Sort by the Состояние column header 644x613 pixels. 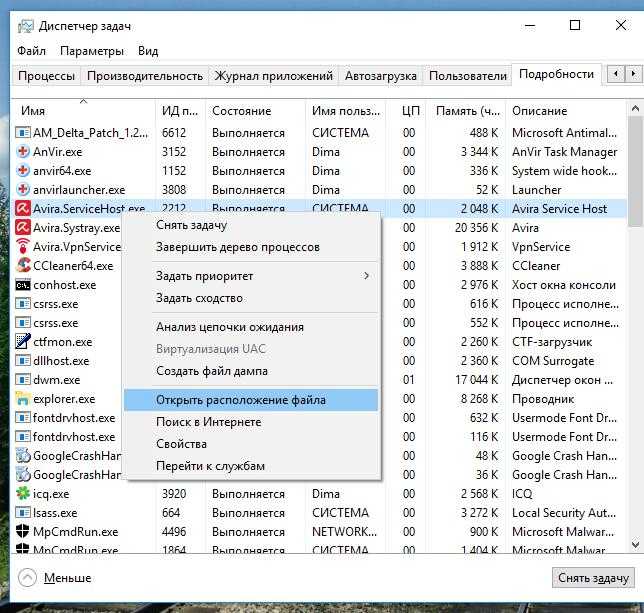[x=255, y=111]
